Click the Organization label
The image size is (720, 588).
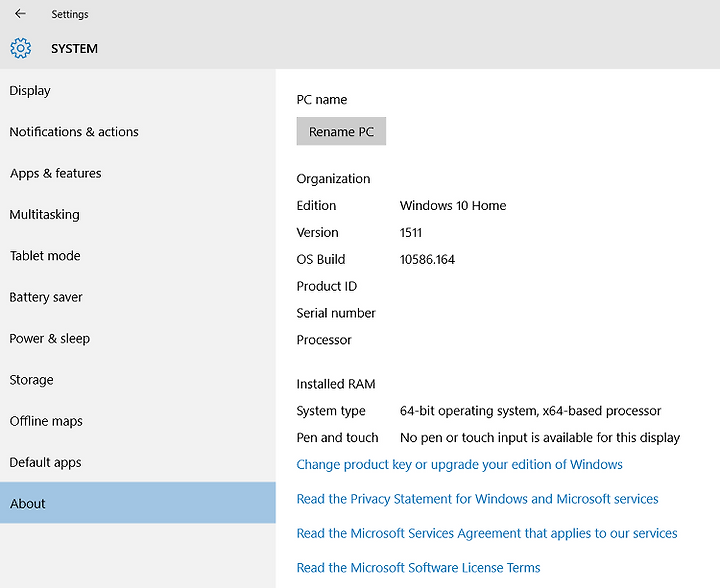click(333, 179)
